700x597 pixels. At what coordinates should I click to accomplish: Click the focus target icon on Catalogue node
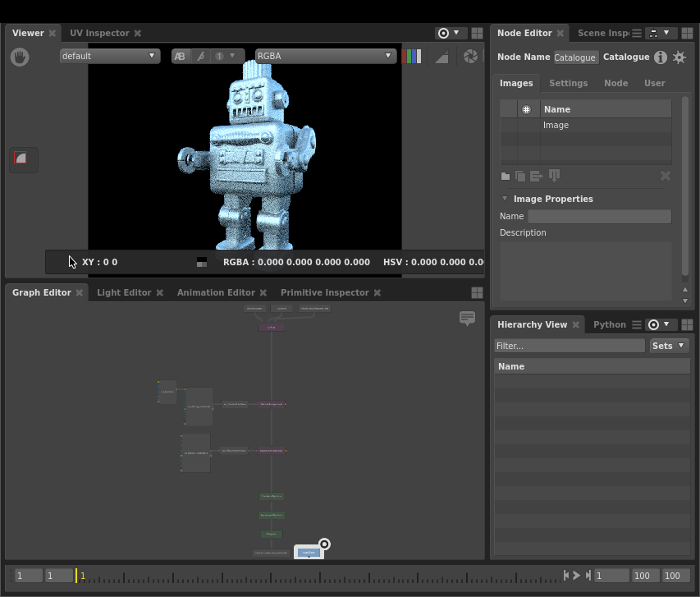pyautogui.click(x=324, y=544)
